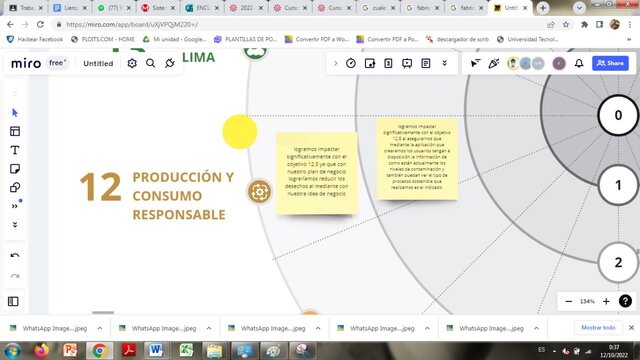The image size is (640, 360).
Task: Expand more collaboration tools chevrons
Action: click(444, 63)
